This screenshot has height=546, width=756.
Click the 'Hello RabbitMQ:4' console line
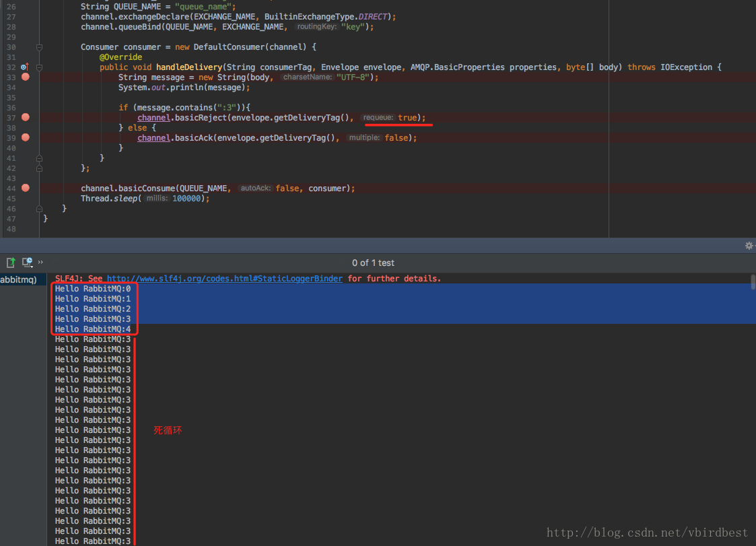(93, 329)
